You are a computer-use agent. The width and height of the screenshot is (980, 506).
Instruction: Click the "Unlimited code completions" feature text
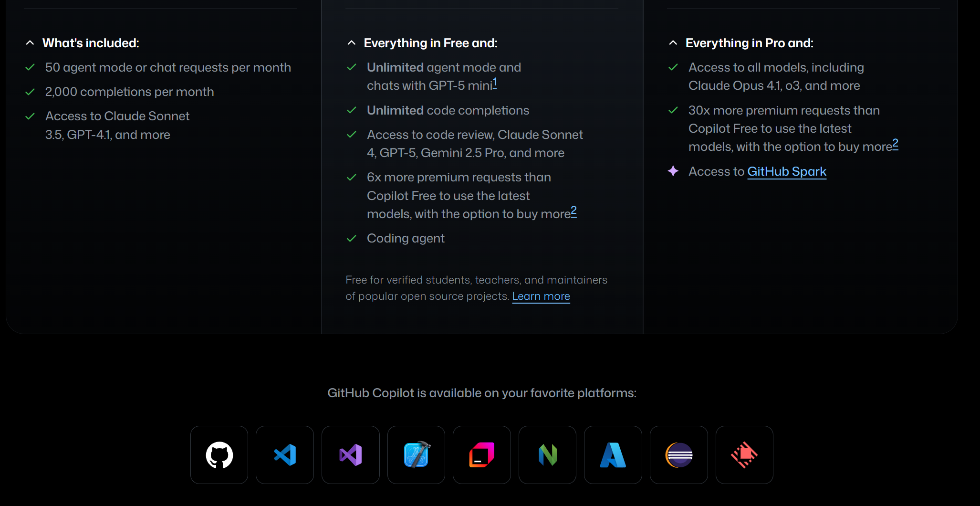click(448, 110)
